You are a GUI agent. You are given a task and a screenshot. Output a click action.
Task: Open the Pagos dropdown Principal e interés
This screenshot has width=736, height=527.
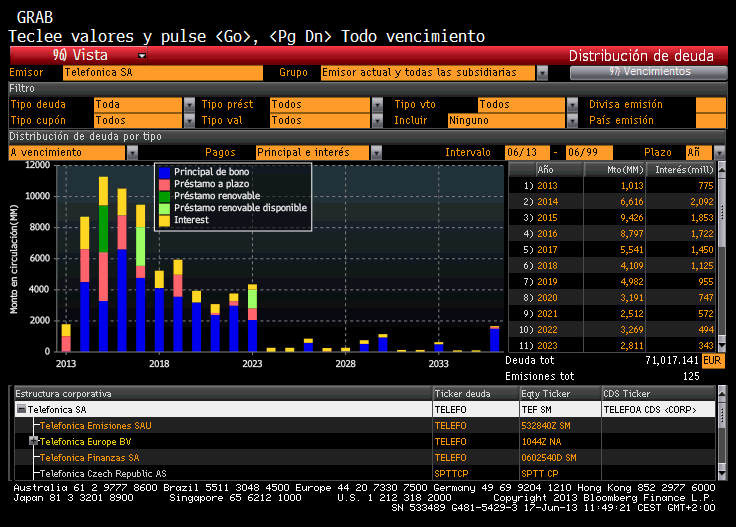click(x=376, y=152)
